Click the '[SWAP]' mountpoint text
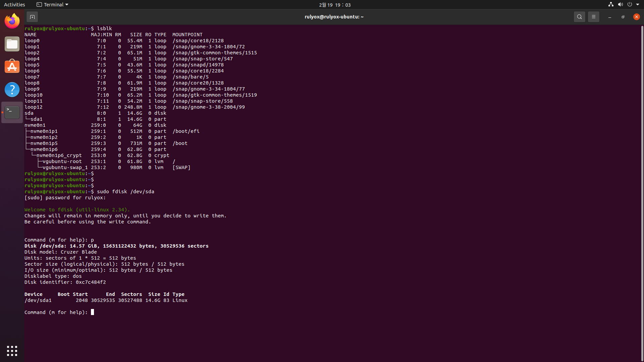 coord(182,167)
